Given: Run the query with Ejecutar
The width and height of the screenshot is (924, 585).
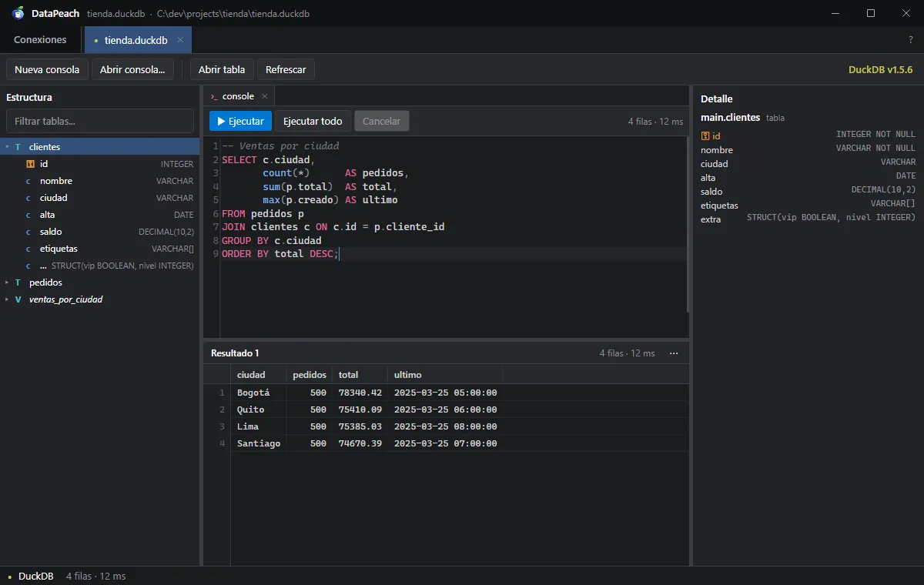Looking at the screenshot, I should (x=240, y=121).
